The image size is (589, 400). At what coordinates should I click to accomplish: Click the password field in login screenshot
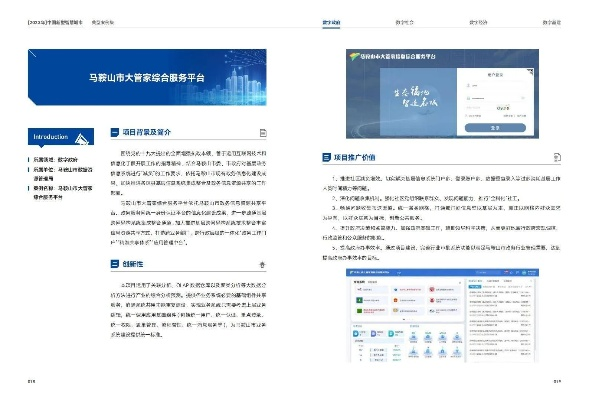pyautogui.click(x=495, y=98)
